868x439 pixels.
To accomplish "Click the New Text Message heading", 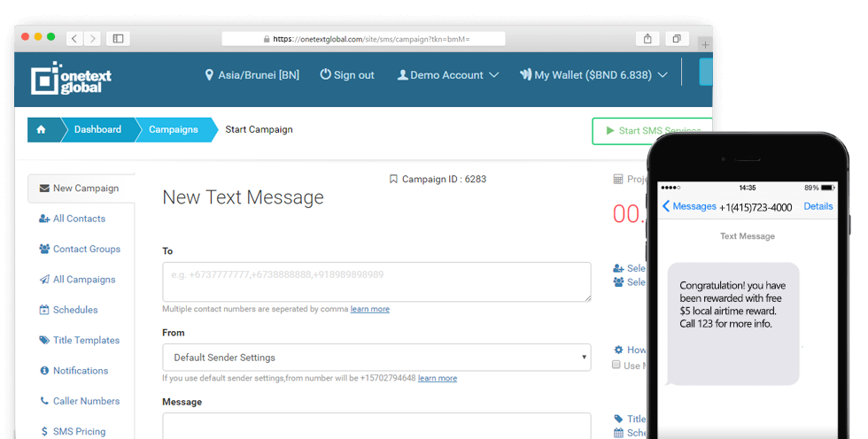I will (x=243, y=197).
